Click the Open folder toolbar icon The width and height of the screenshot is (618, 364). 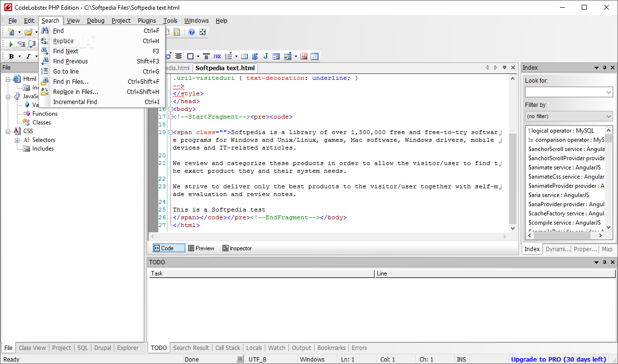pyautogui.click(x=29, y=32)
